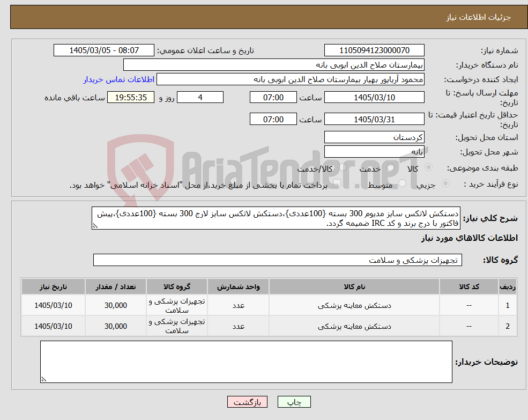Click the treasury payment note text
Screen dimensions: 528x420
tap(198, 185)
